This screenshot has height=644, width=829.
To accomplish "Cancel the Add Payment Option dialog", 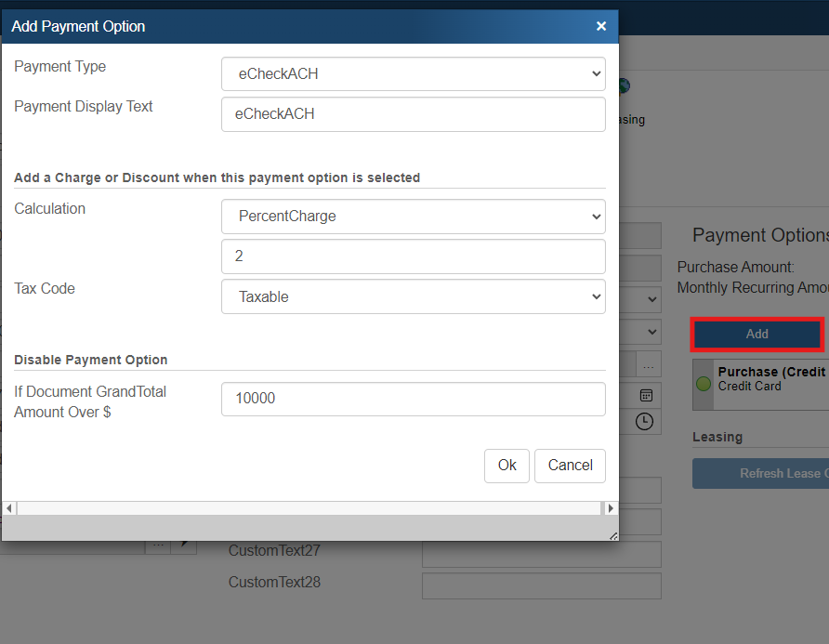I will pyautogui.click(x=570, y=466).
